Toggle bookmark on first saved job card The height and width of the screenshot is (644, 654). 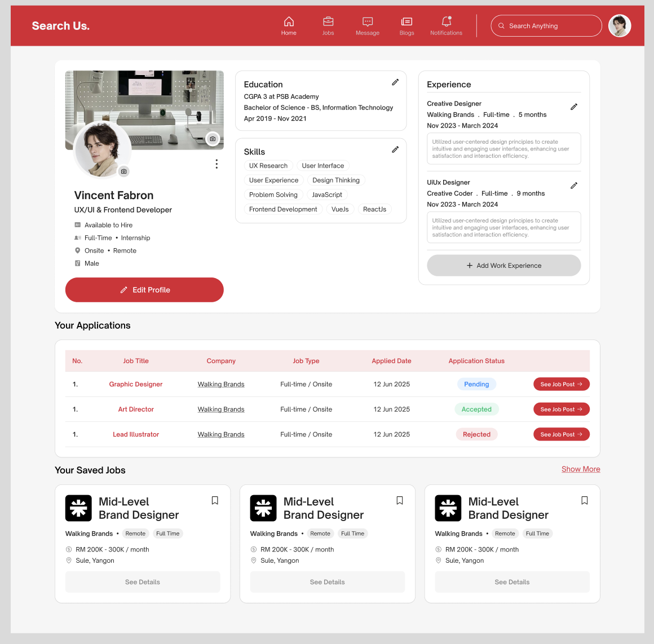pyautogui.click(x=215, y=500)
